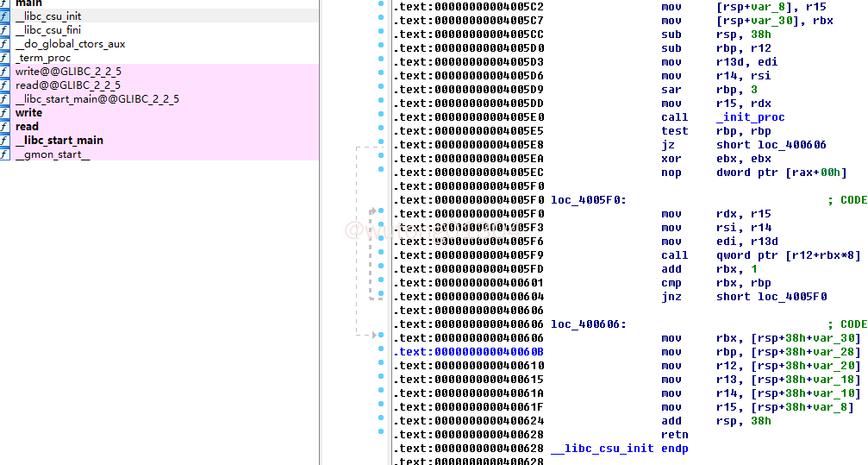Image resolution: width=868 pixels, height=465 pixels.
Task: Toggle breakpoint dot on the sar rbp line
Action: [x=381, y=90]
